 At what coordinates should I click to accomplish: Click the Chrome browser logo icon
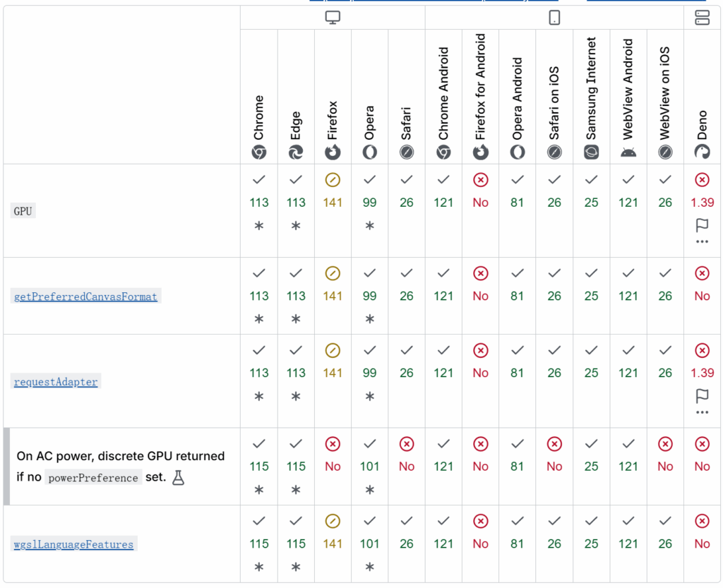pos(259,152)
